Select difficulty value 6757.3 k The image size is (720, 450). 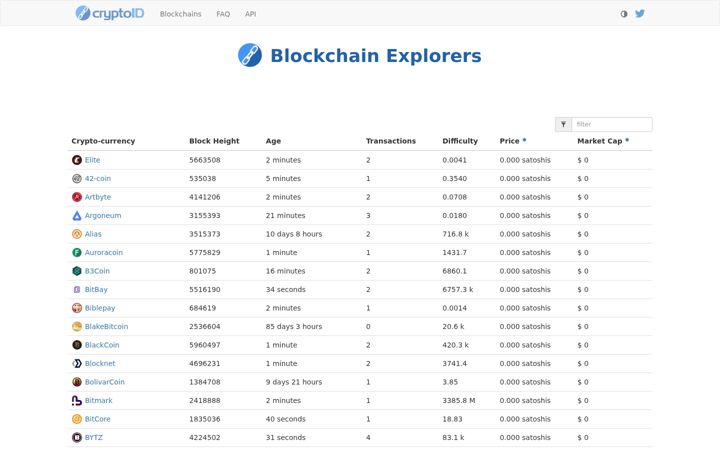458,289
